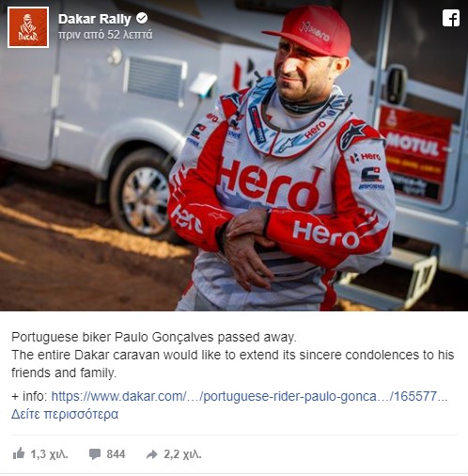The width and height of the screenshot is (468, 476).
Task: Expand post with 'Δείτε περισσότερα'
Action: pos(65,414)
